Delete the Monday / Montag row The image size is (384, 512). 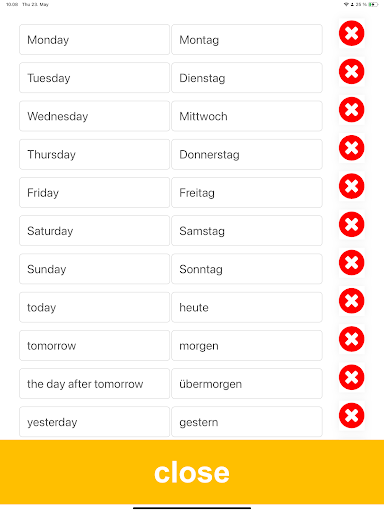tap(351, 33)
